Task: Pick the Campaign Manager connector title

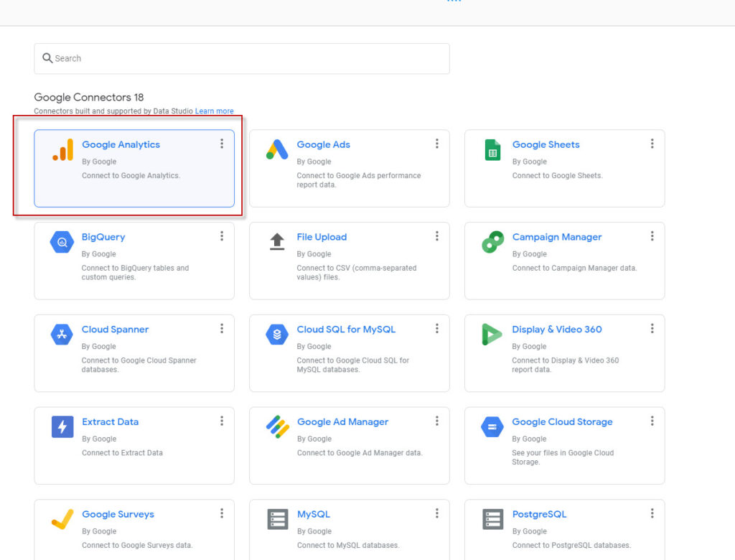Action: click(556, 237)
